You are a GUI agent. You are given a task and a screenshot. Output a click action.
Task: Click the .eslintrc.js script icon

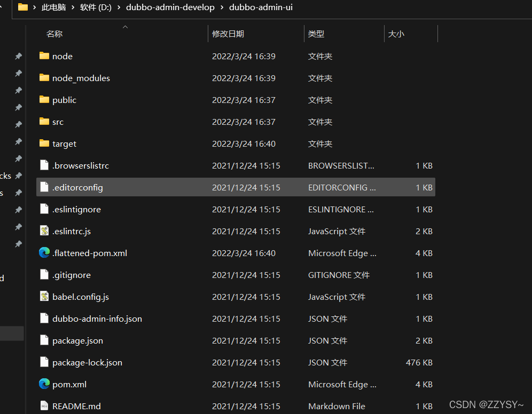[44, 230]
